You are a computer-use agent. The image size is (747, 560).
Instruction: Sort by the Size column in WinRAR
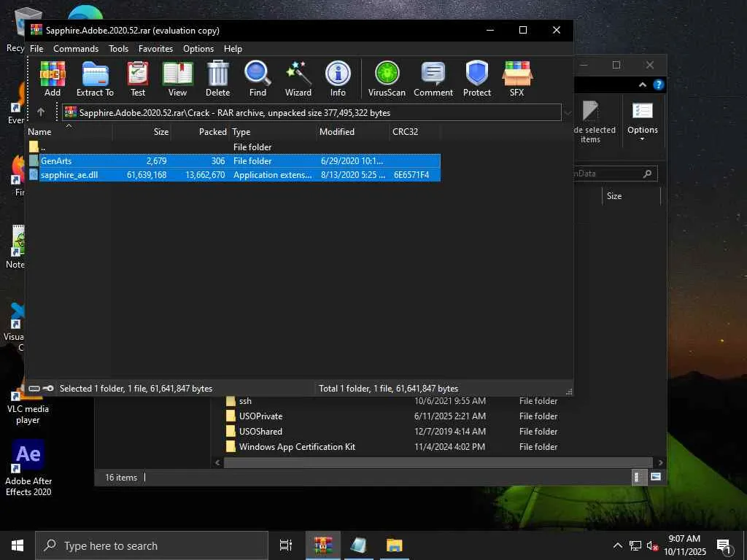coord(142,132)
